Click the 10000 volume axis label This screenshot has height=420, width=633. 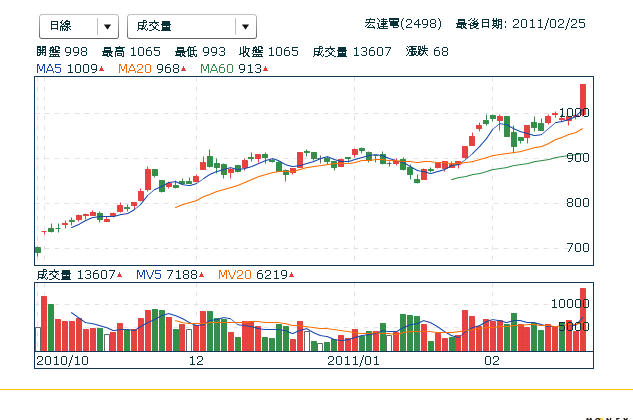pos(570,304)
